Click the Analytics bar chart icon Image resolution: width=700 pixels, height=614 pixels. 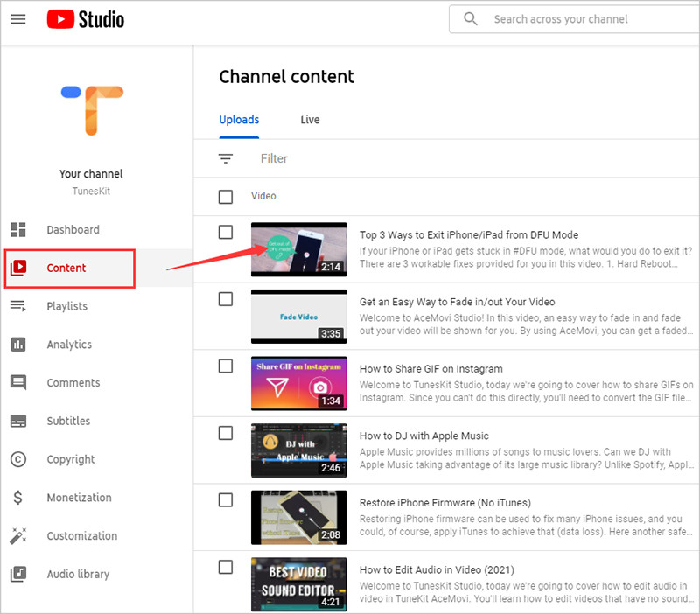click(18, 345)
